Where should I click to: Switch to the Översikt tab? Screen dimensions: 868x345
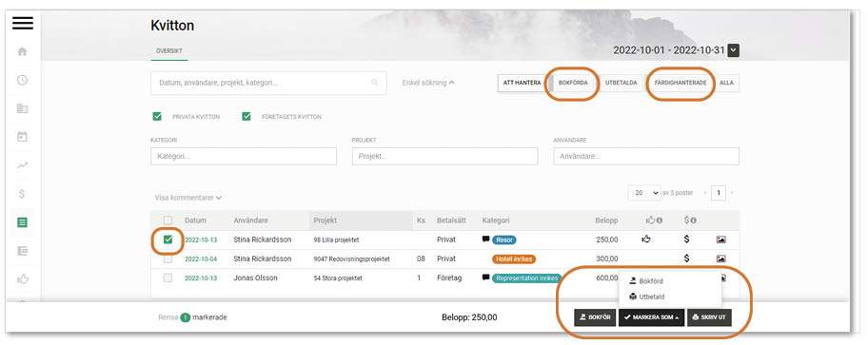click(x=169, y=50)
